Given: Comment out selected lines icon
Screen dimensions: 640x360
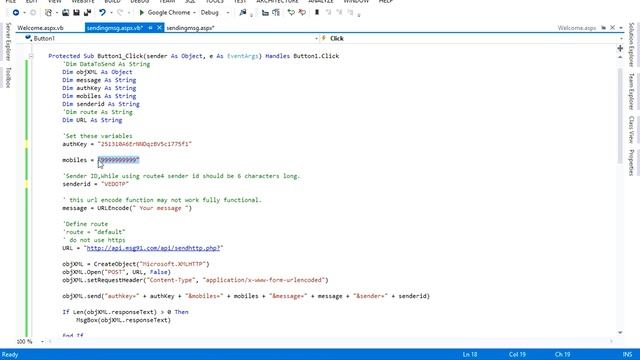Looking at the screenshot, I should coord(291,13).
